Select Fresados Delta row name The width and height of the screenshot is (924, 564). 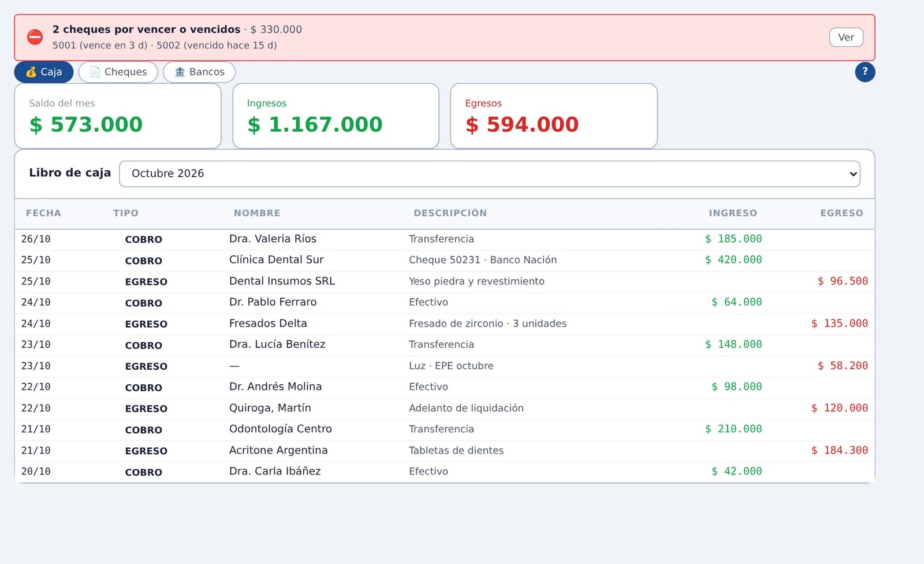point(268,324)
